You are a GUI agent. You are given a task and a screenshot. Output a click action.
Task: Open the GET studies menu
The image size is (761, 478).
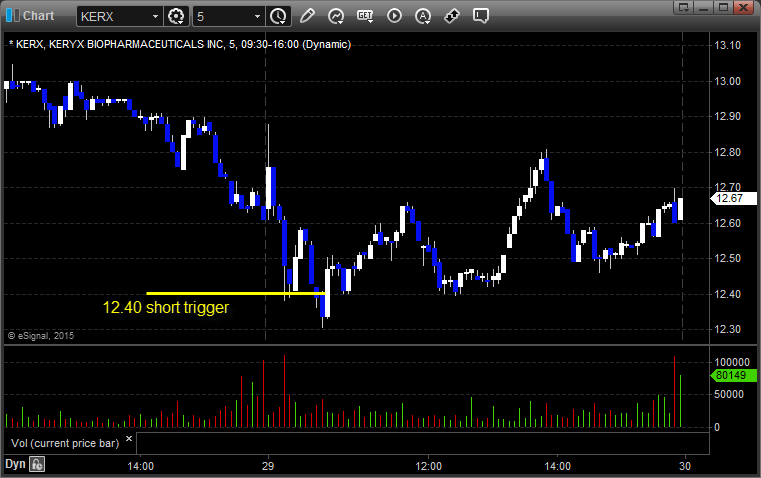(365, 16)
